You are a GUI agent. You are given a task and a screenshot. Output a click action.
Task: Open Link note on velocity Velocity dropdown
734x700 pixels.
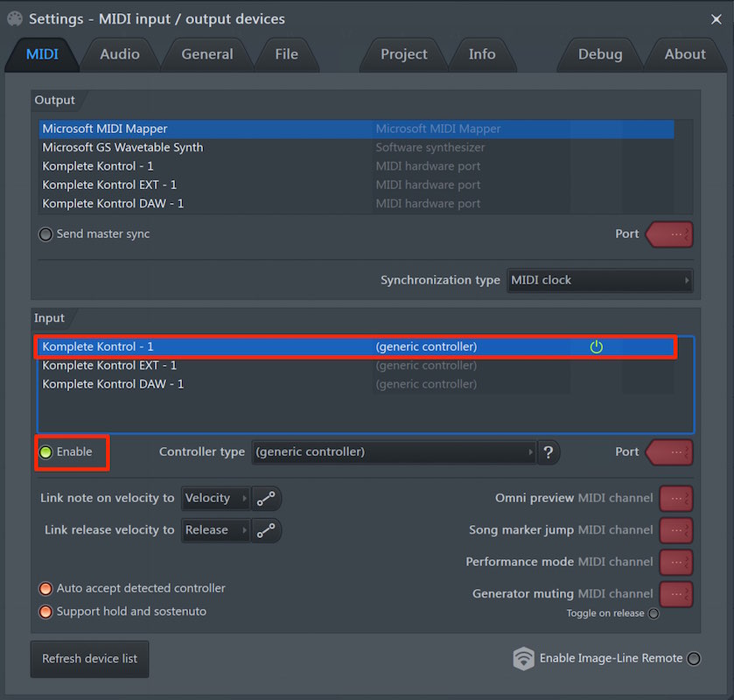216,498
